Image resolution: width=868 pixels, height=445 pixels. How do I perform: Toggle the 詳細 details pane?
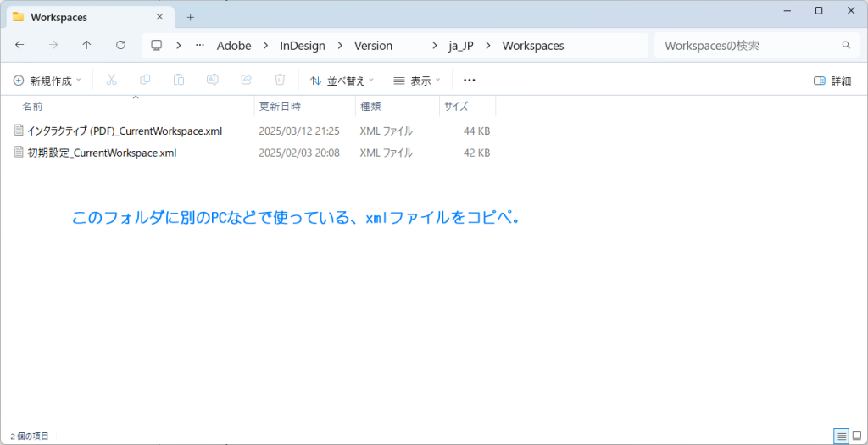click(832, 81)
